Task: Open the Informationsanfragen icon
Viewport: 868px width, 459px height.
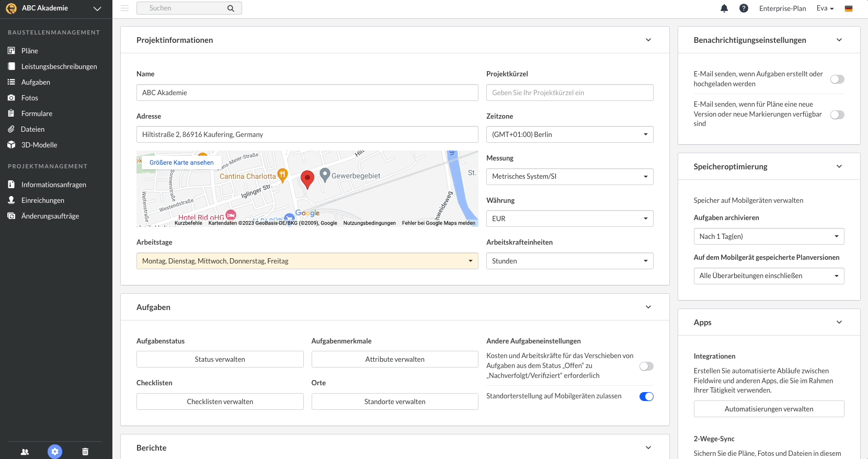Action: click(x=11, y=185)
